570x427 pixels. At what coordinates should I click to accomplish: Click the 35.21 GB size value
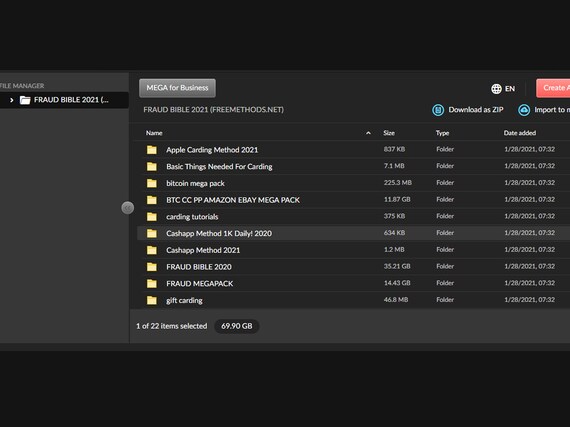pos(397,266)
